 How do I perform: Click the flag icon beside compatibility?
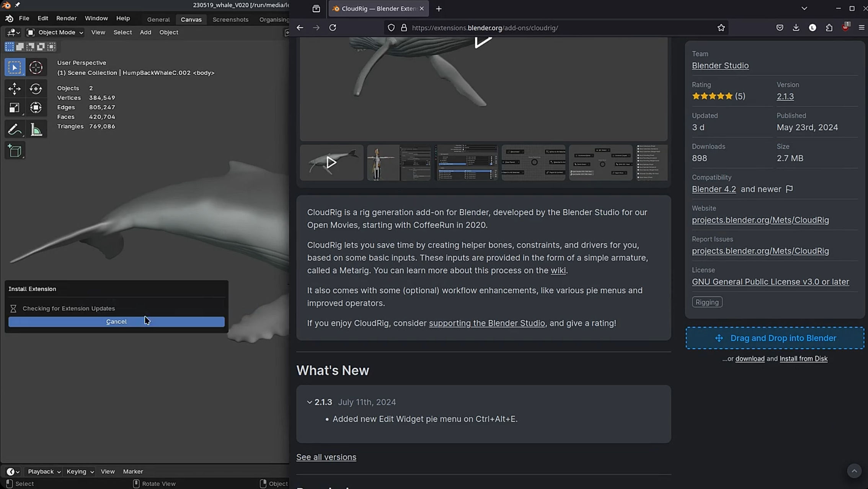pyautogui.click(x=789, y=189)
